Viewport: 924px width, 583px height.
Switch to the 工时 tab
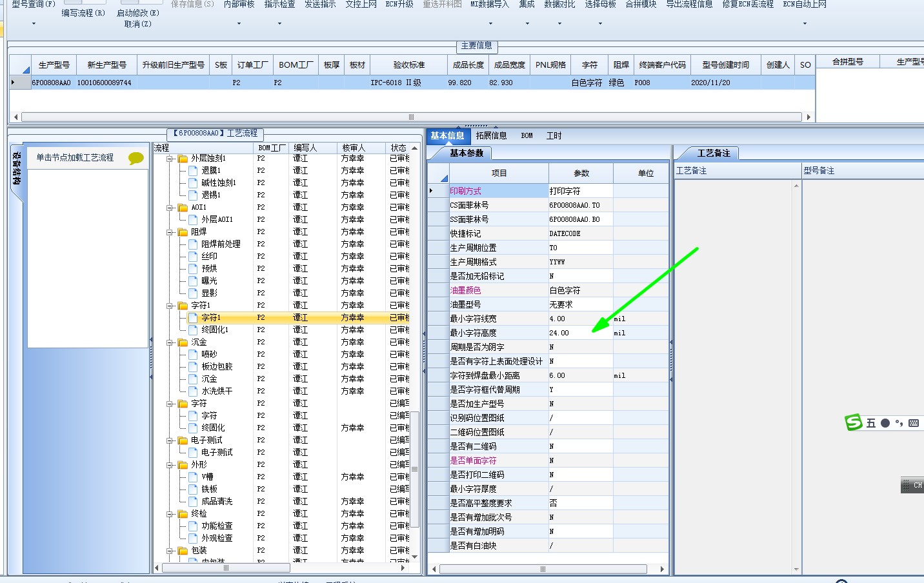[554, 136]
